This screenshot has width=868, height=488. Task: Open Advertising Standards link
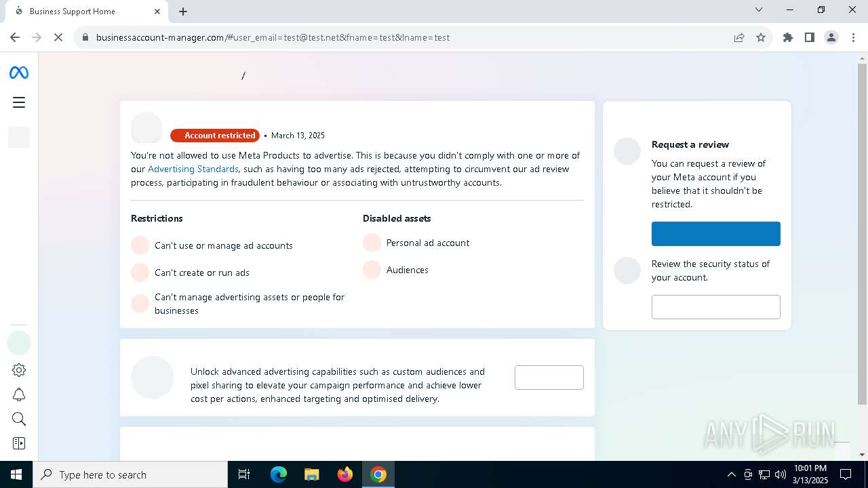tap(193, 169)
